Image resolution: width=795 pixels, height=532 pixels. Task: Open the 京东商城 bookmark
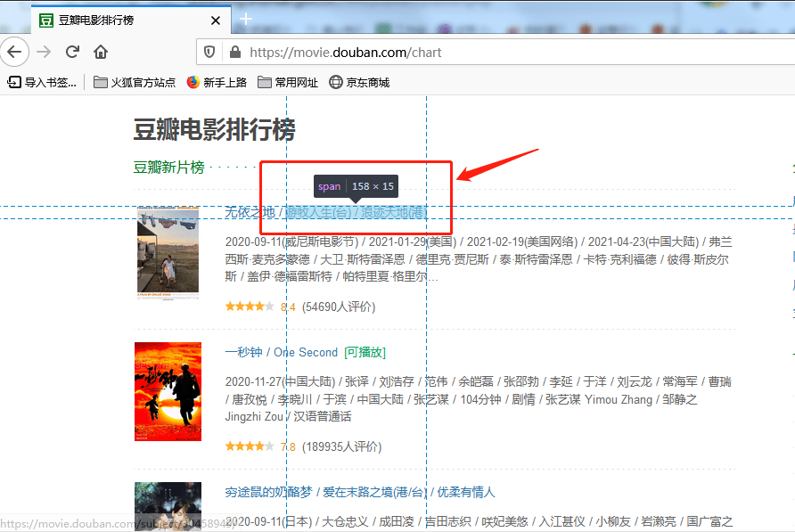(359, 82)
